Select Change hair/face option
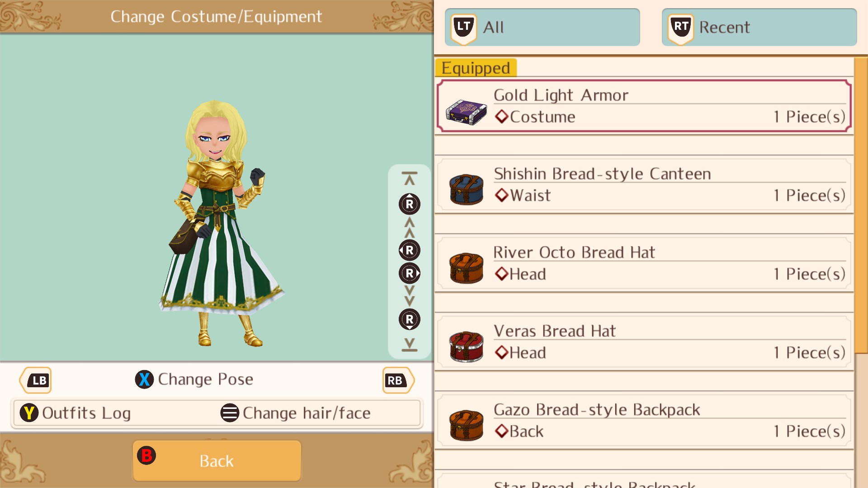 [296, 413]
